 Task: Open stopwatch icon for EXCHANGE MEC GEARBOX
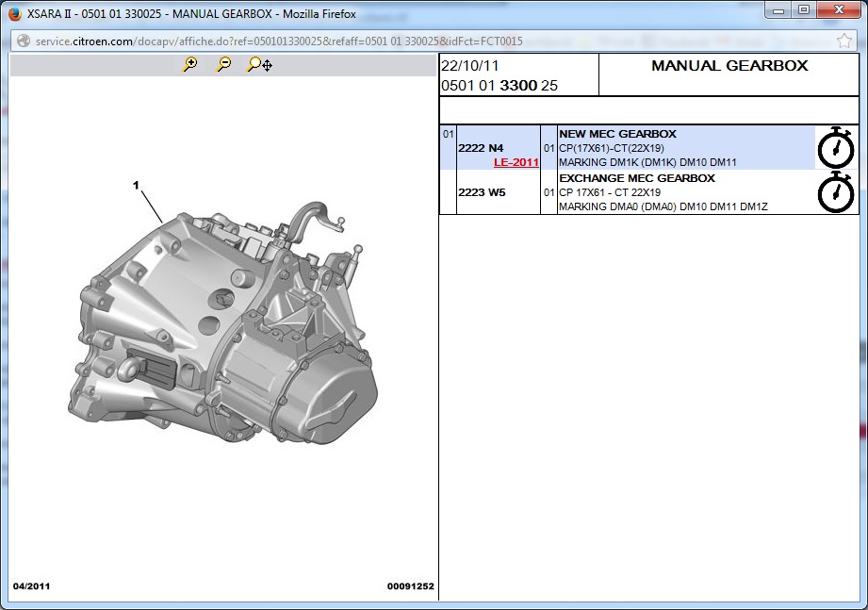835,192
